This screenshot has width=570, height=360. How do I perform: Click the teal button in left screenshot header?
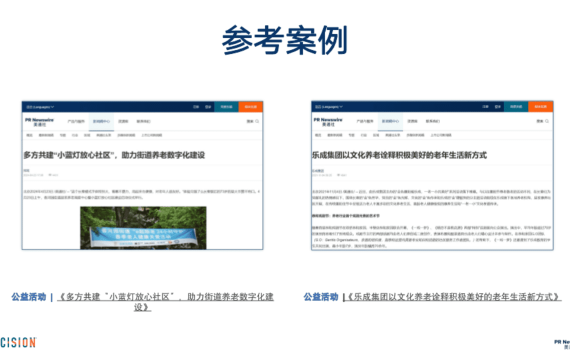[x=226, y=107]
